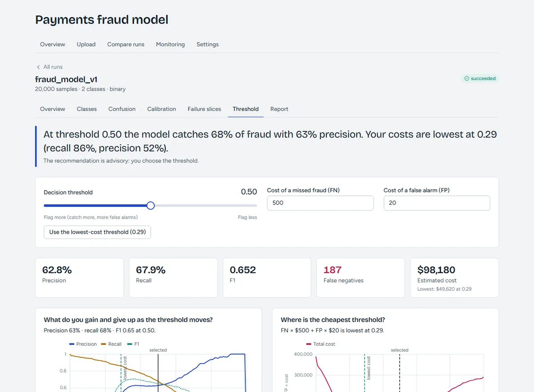This screenshot has height=392, width=534.
Task: Toggle the Precision legend swatch
Action: (x=72, y=344)
